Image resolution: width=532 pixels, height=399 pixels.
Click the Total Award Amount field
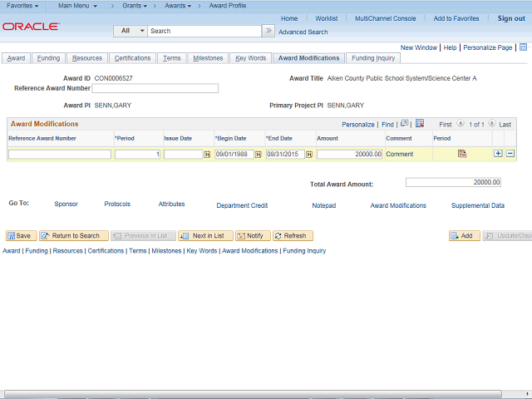453,183
